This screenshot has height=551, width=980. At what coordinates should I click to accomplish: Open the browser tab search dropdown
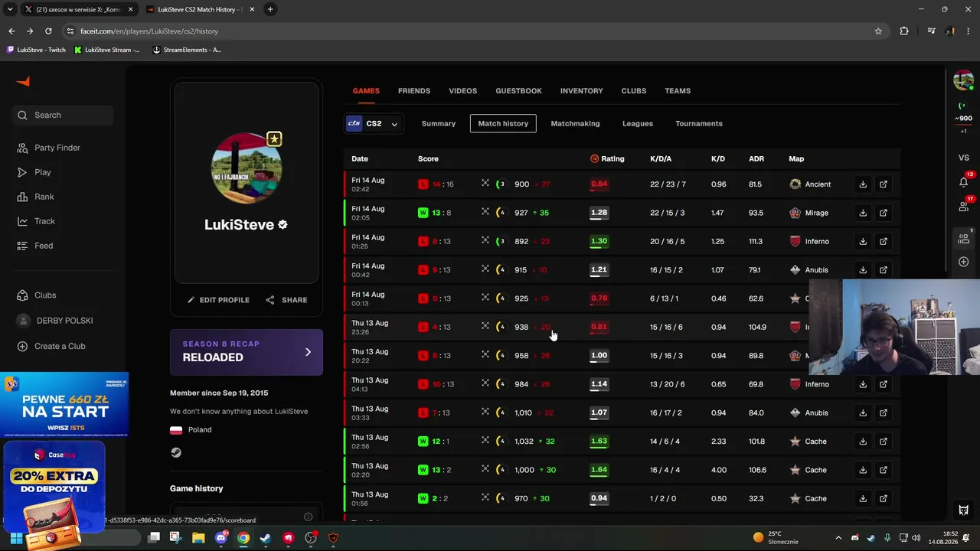coord(10,9)
